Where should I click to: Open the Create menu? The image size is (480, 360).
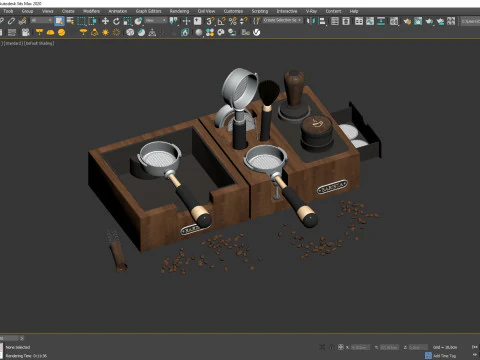coord(68,11)
